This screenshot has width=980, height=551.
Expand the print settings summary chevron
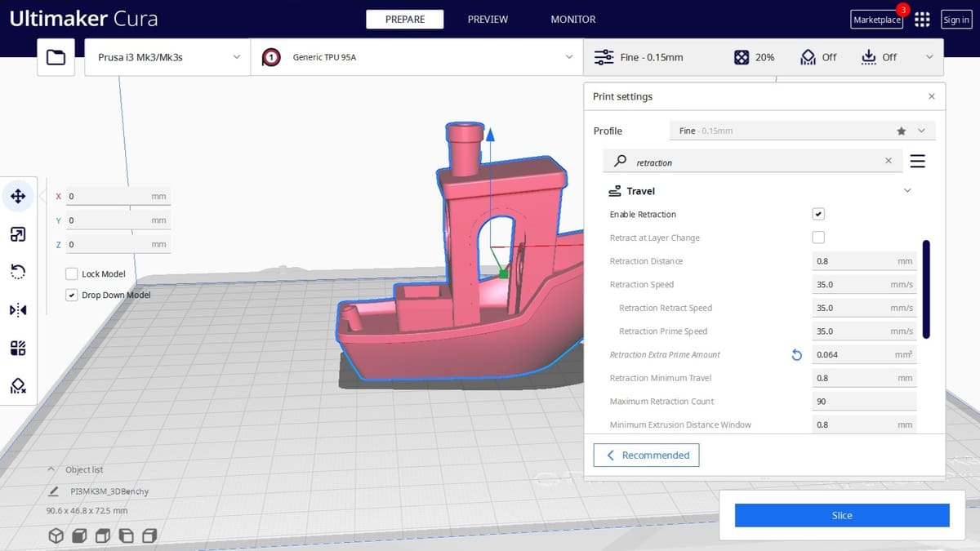pyautogui.click(x=929, y=57)
